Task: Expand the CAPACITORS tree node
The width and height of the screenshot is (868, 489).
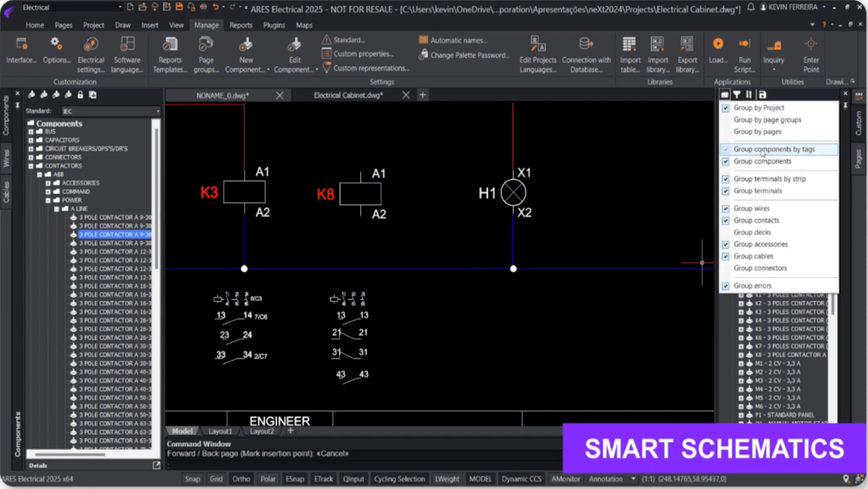Action: (x=31, y=141)
